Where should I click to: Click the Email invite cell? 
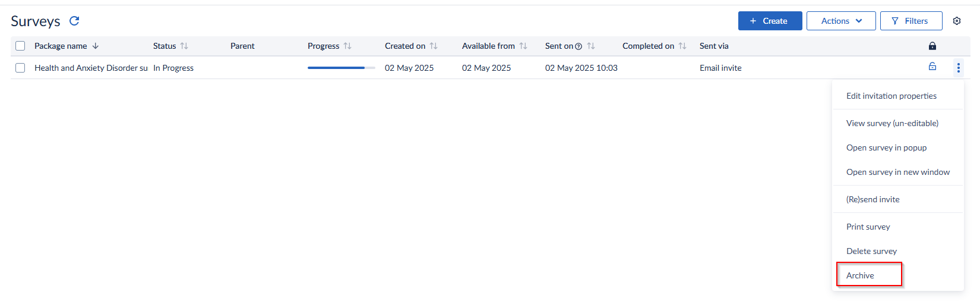click(x=720, y=68)
